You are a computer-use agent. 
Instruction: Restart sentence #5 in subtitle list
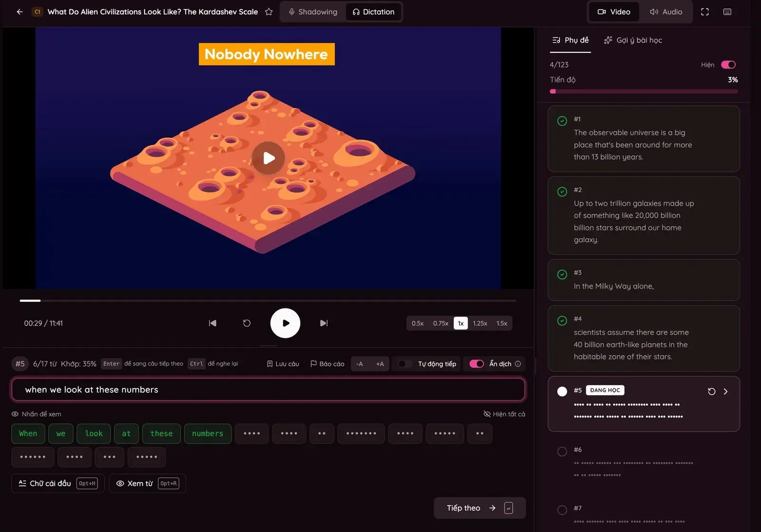point(712,391)
